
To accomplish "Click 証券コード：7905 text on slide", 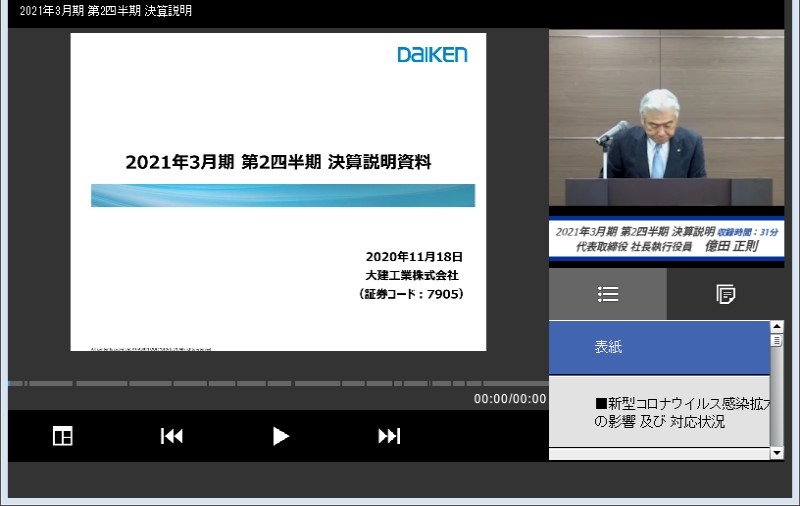I will pos(411,294).
